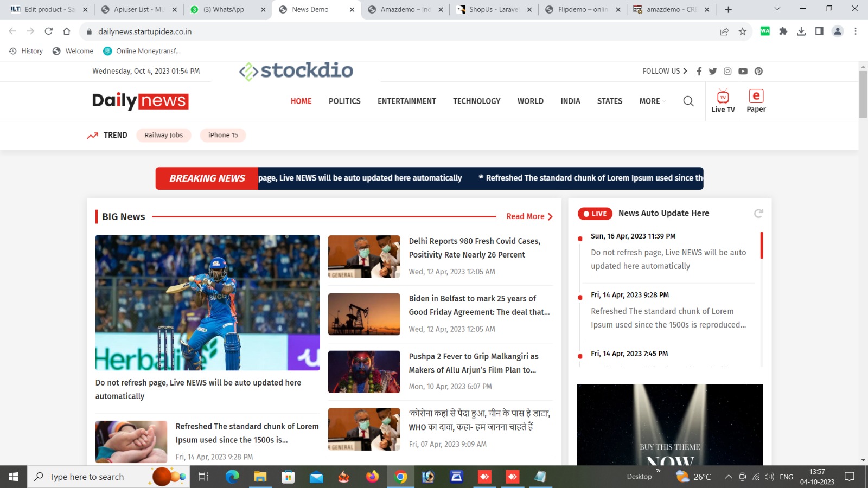Click the Read More link in BIG News
The width and height of the screenshot is (868, 488).
coord(529,216)
